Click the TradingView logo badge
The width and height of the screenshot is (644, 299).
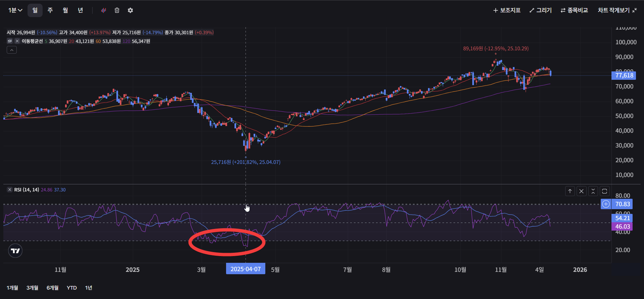pos(15,251)
